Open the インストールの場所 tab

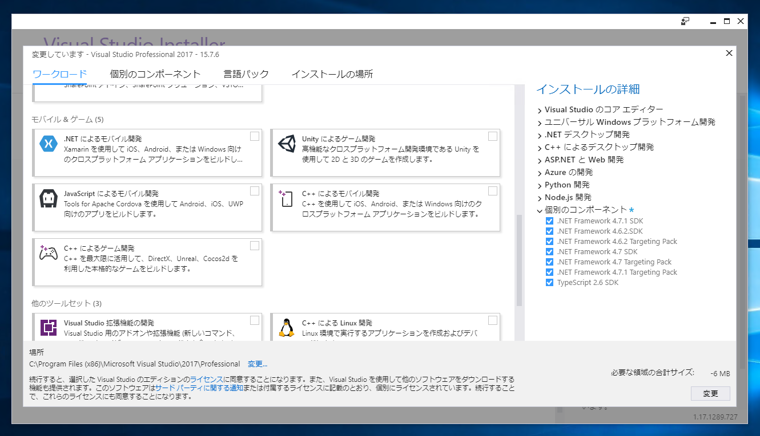point(332,74)
